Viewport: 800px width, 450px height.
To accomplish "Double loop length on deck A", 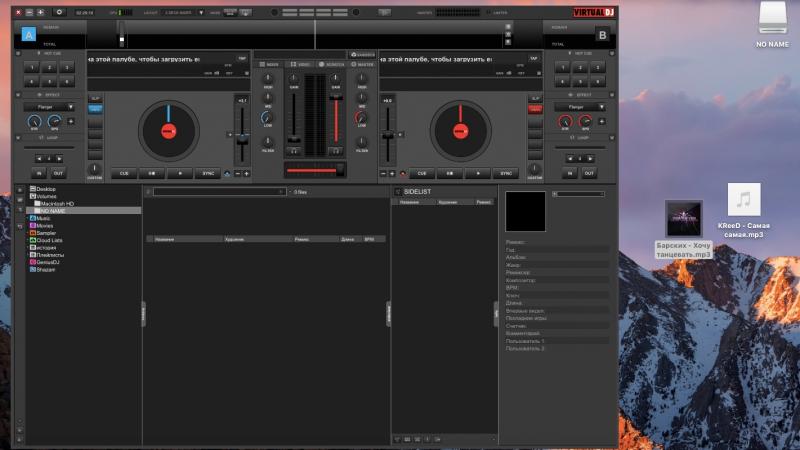I will (59, 159).
